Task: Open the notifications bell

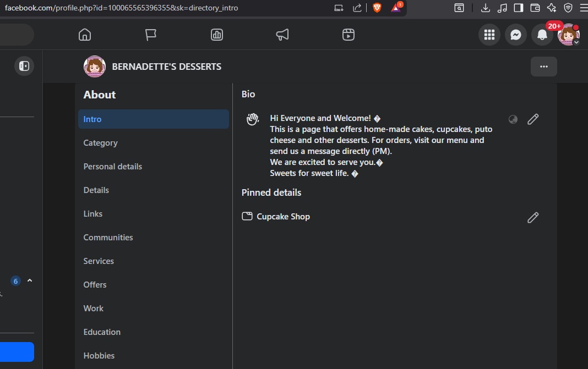Action: coord(542,35)
